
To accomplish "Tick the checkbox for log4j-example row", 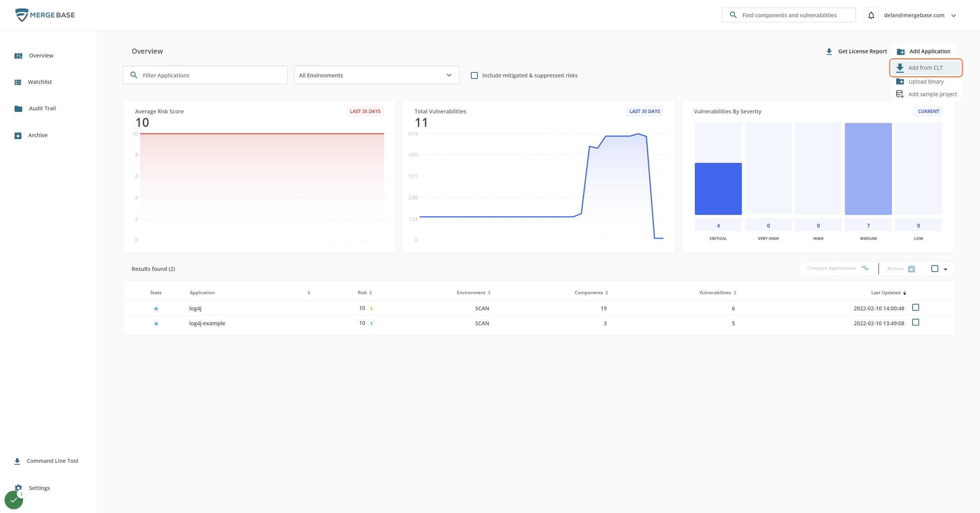I will (x=916, y=322).
